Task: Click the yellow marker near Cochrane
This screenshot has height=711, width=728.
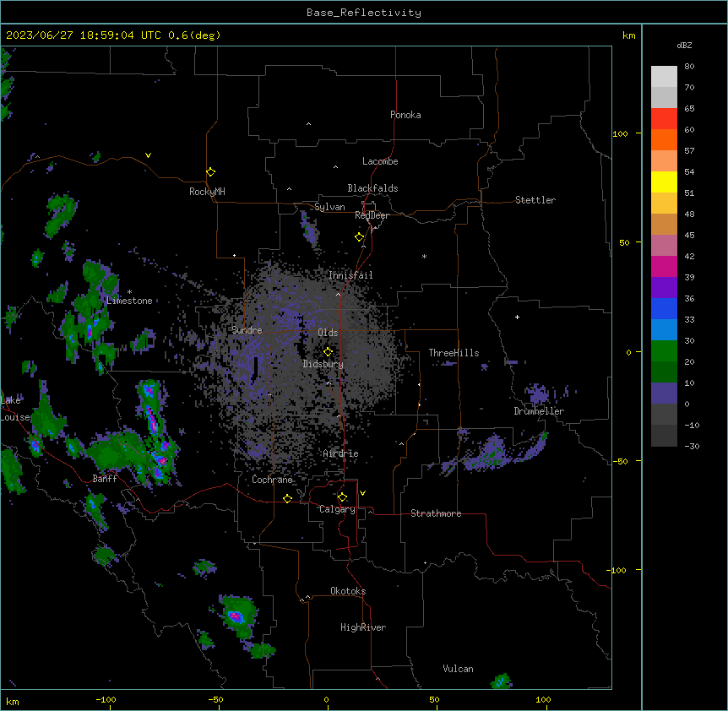Action: tap(287, 498)
